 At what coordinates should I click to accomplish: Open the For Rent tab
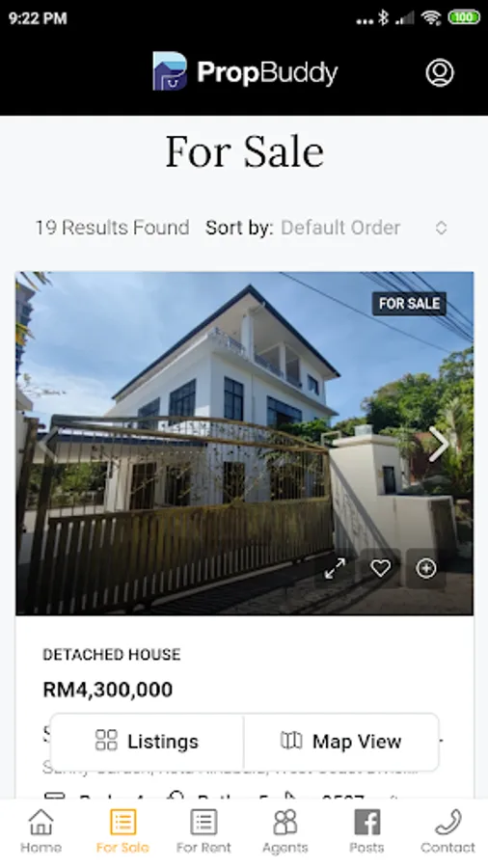203,831
